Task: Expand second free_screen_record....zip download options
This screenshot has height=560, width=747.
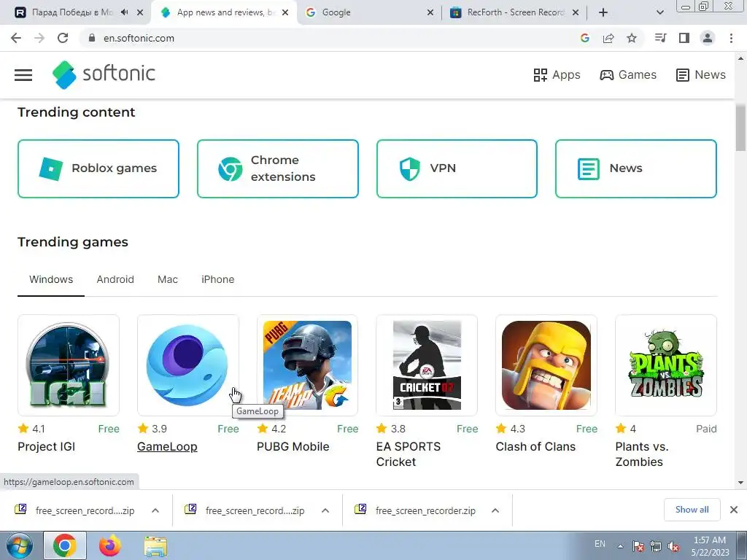Action: [325, 510]
